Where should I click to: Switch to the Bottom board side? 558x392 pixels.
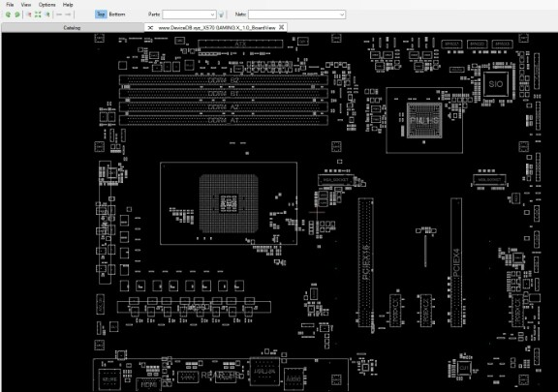[x=117, y=15]
